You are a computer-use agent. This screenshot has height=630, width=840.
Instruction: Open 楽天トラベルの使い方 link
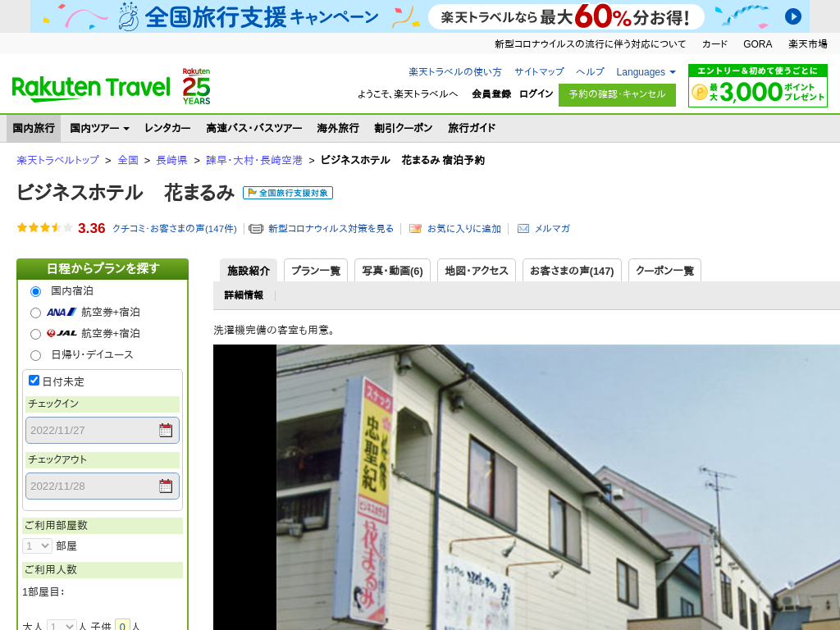(454, 72)
